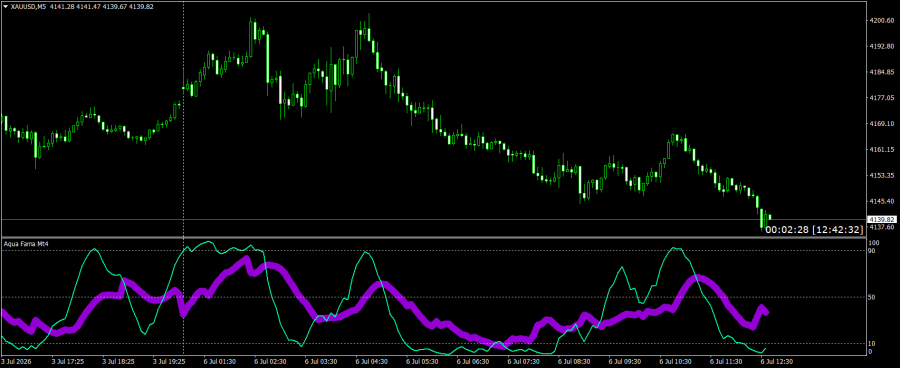Click the 6 Jul 07:30 time label

523,362
